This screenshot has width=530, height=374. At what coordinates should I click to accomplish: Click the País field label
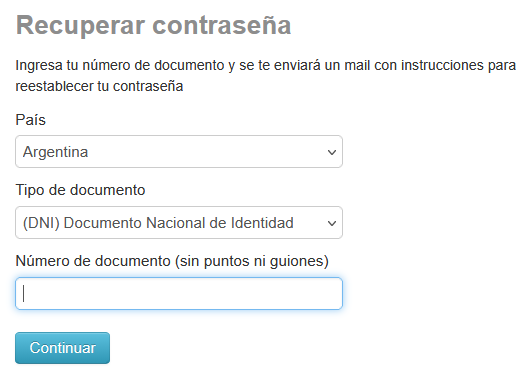pos(30,120)
